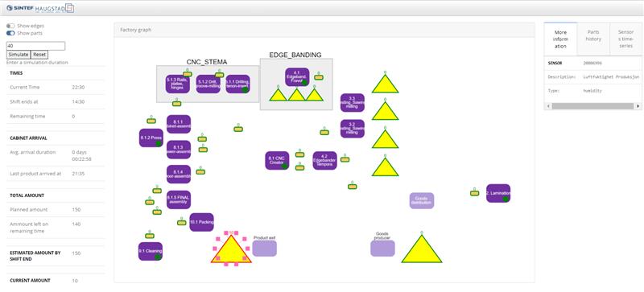Screen dimensions: 644x292
Task: Toggle the Show parts switch
Action: pos(10,33)
